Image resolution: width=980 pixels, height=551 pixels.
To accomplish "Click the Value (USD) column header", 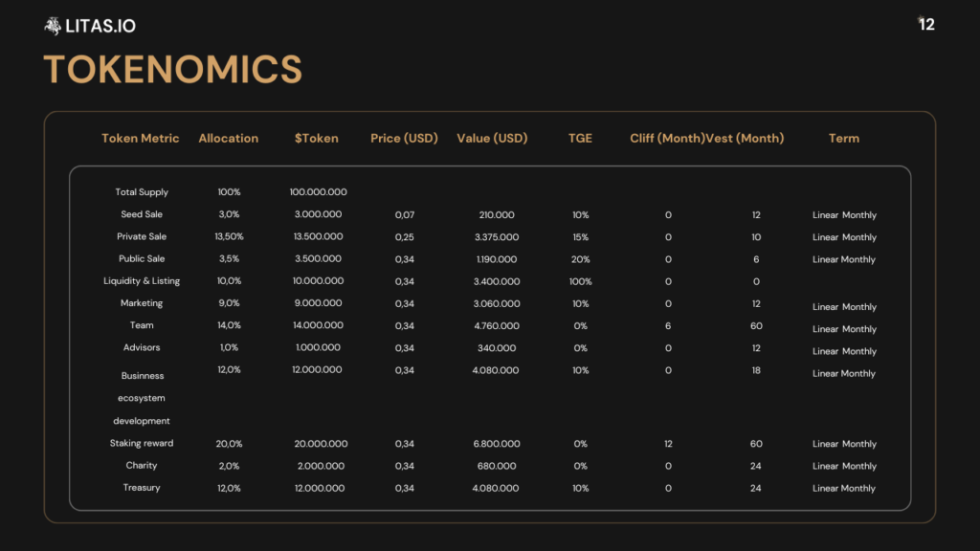I will (492, 139).
